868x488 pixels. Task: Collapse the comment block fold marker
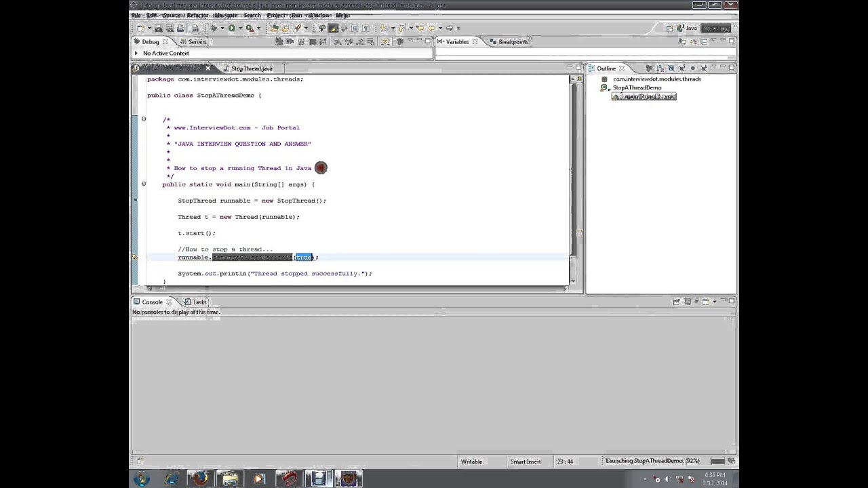point(143,119)
